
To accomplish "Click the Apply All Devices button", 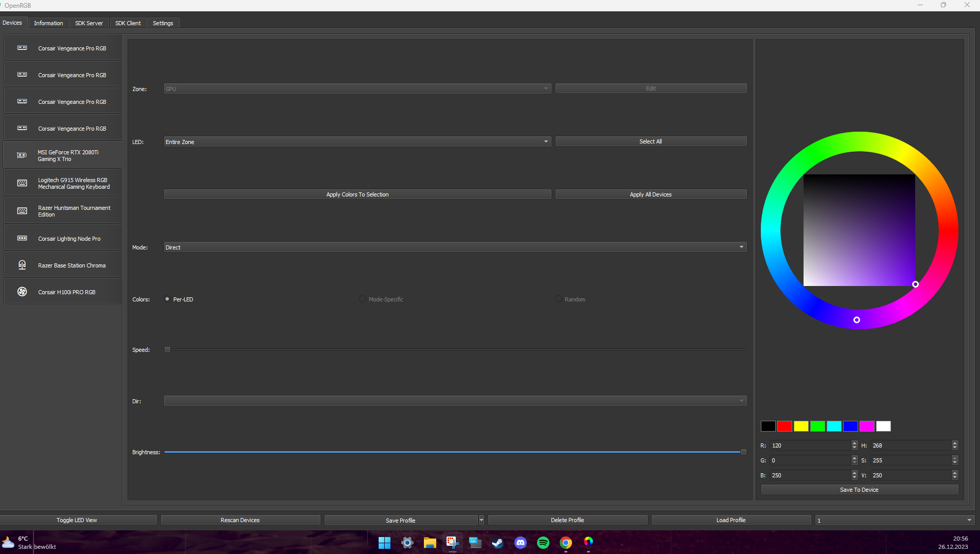I will tap(651, 194).
